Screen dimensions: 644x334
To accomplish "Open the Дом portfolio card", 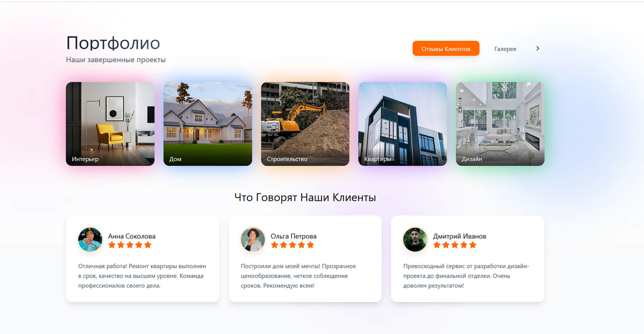I will pos(208,124).
